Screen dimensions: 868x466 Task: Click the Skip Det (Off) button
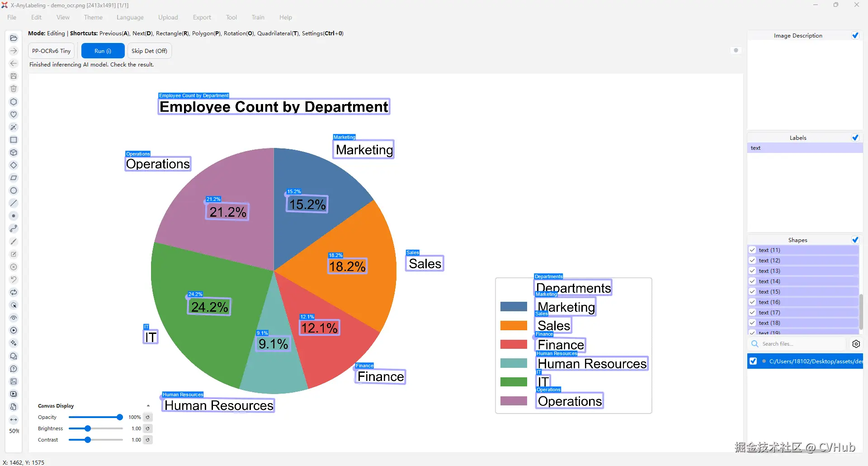(149, 51)
